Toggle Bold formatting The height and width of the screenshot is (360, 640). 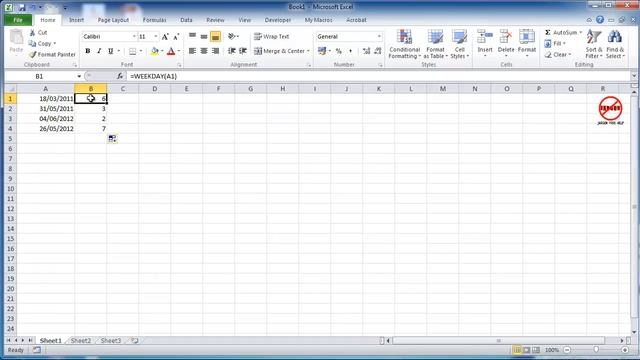point(87,51)
